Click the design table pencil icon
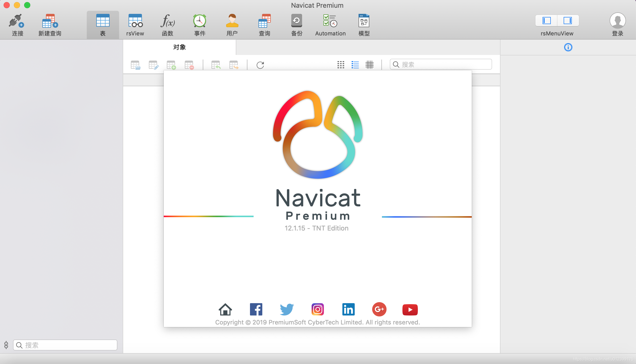Screen dimensions: 636x364 point(153,65)
